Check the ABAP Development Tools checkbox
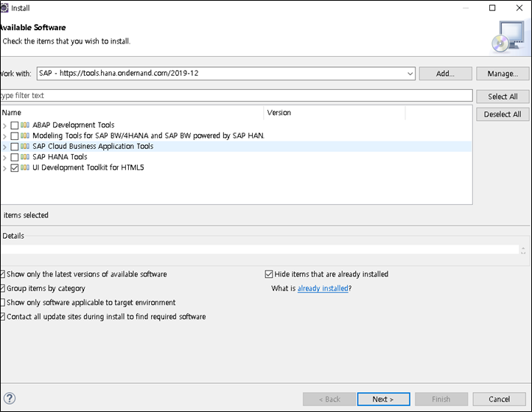 point(14,125)
